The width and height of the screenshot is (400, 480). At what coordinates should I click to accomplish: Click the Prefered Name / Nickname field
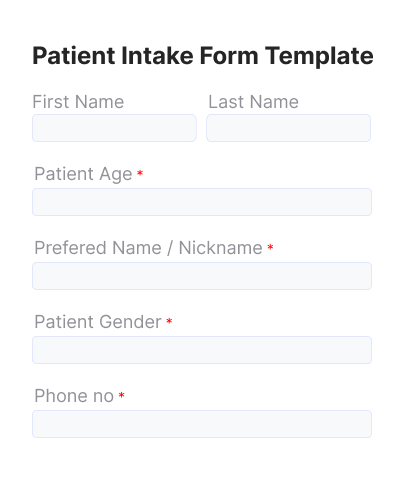(x=202, y=276)
